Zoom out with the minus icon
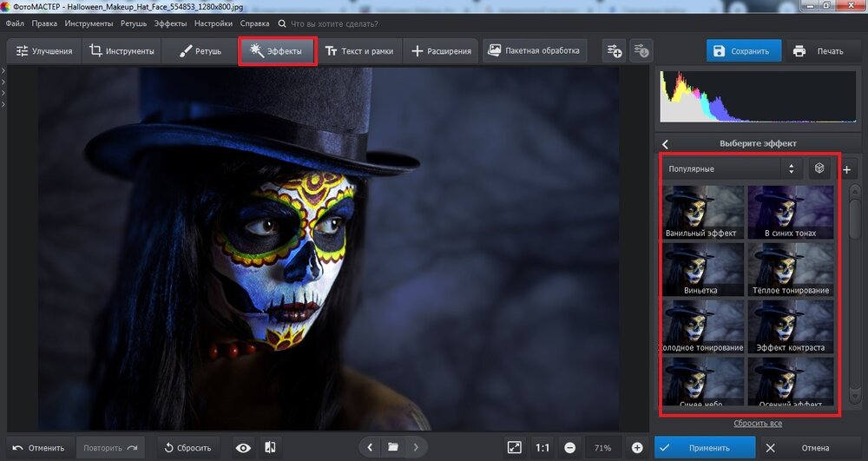The height and width of the screenshot is (461, 868). (569, 448)
